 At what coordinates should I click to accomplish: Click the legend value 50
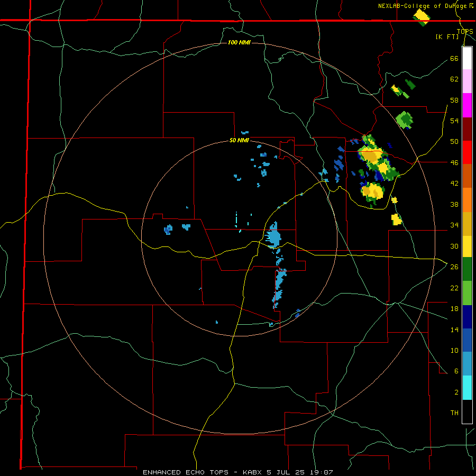tap(454, 142)
